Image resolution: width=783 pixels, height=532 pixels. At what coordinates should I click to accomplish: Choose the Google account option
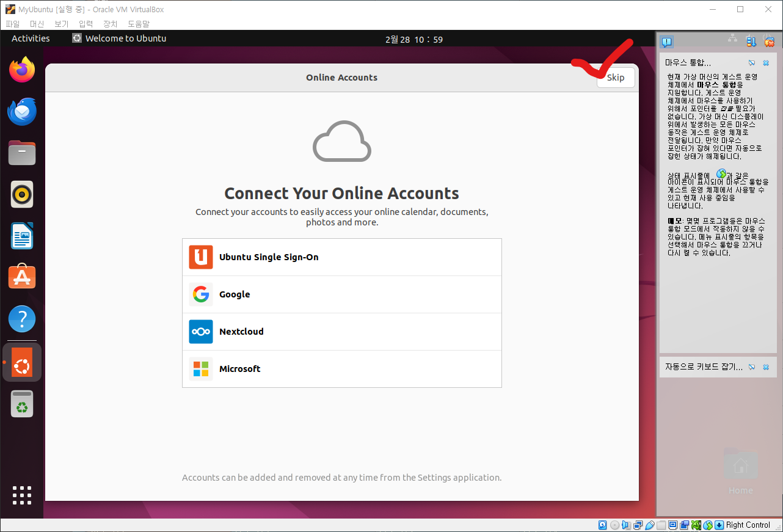pos(342,294)
